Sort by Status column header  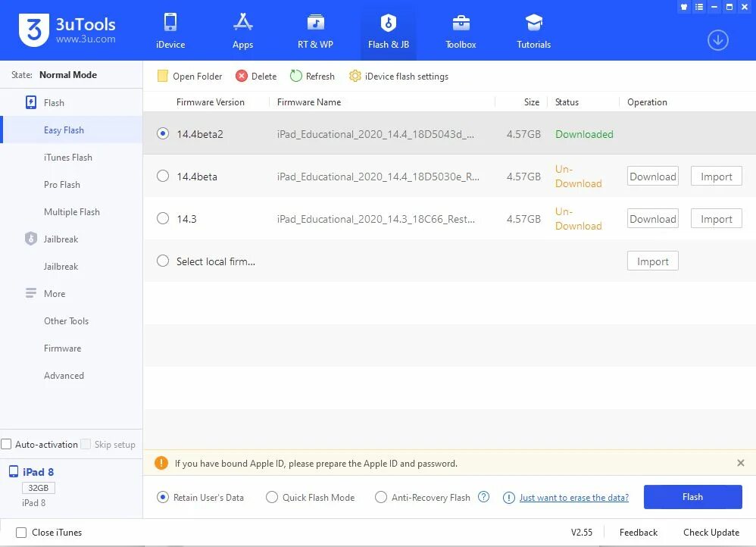coord(567,102)
